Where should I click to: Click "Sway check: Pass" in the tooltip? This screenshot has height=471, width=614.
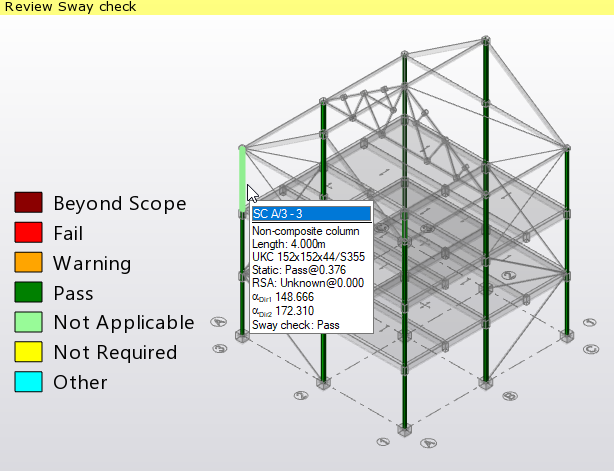296,325
